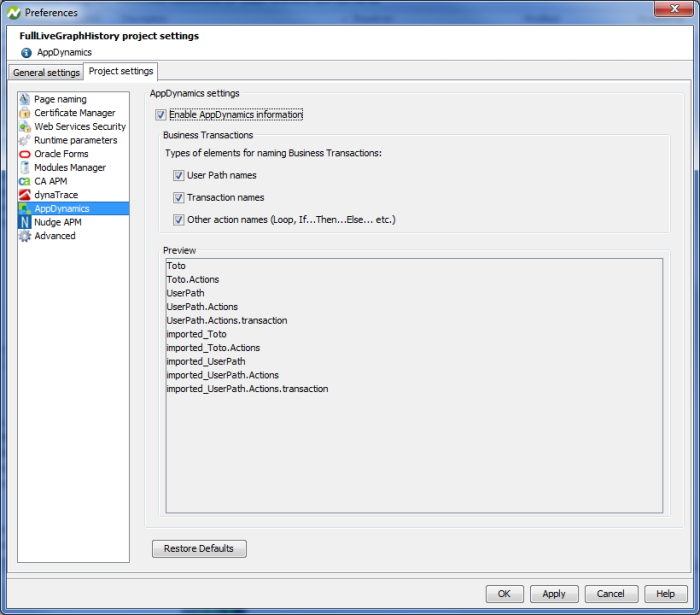700x615 pixels.
Task: Click the Web Services Security lock icon
Action: pos(25,127)
